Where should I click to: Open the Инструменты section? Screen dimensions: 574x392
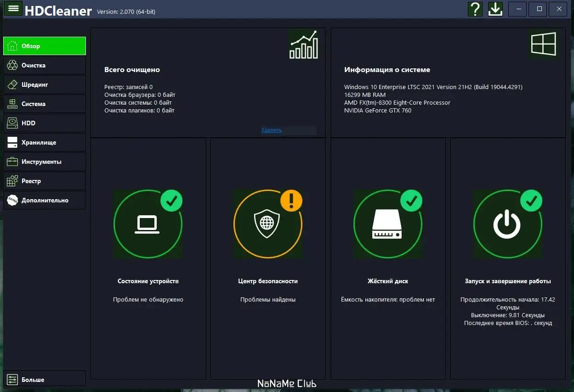[x=45, y=162]
